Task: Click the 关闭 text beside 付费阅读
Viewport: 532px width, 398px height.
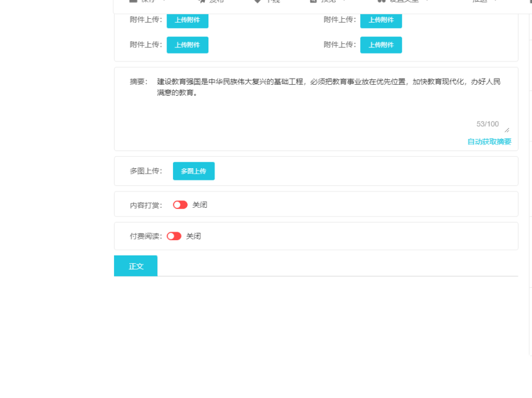Action: coord(194,236)
